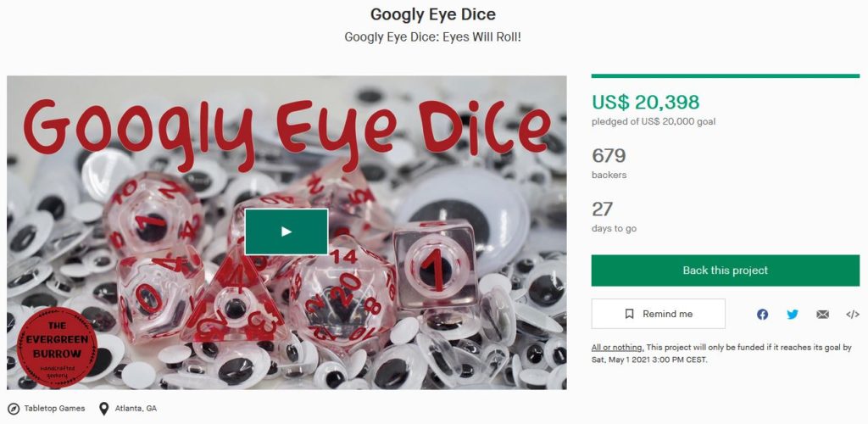Click the green funding progress bar
The image size is (868, 424).
point(726,75)
